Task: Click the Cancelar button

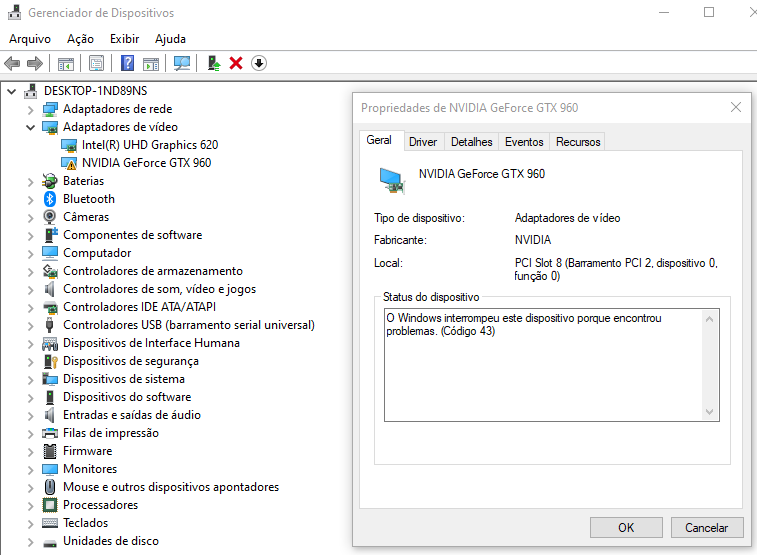Action: (x=707, y=527)
